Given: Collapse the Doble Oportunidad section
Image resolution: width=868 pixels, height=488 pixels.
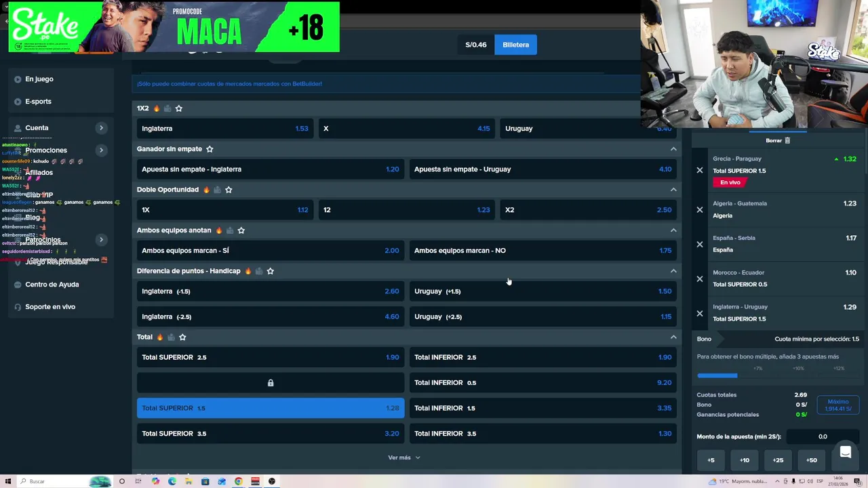Looking at the screenshot, I should 673,190.
